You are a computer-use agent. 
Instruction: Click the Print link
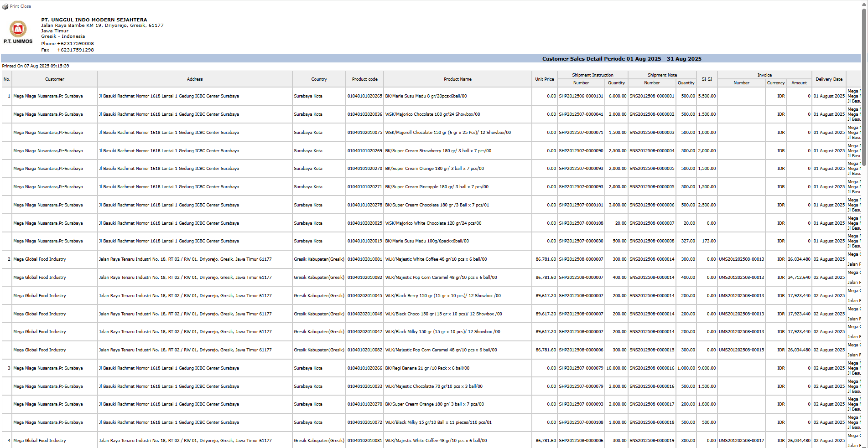[15, 6]
